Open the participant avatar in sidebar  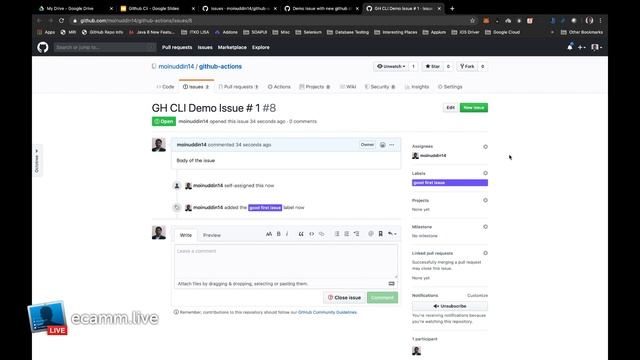tap(416, 351)
